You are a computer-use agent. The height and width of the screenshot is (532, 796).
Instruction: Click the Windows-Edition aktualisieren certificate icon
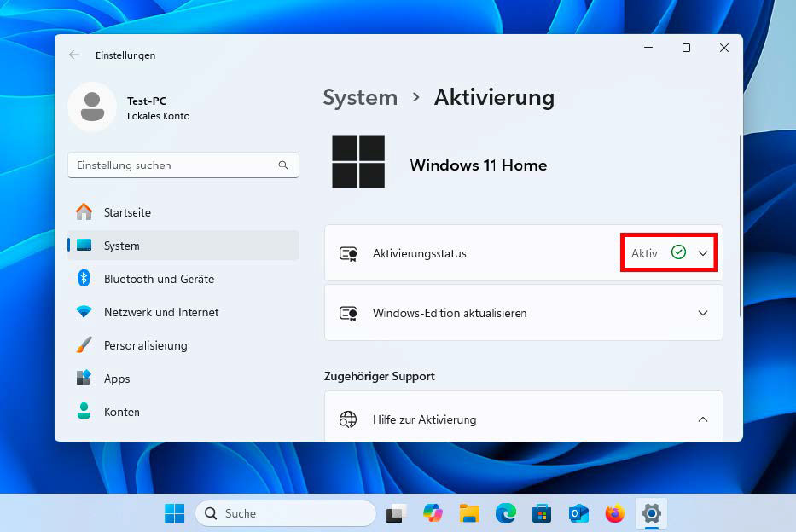348,314
